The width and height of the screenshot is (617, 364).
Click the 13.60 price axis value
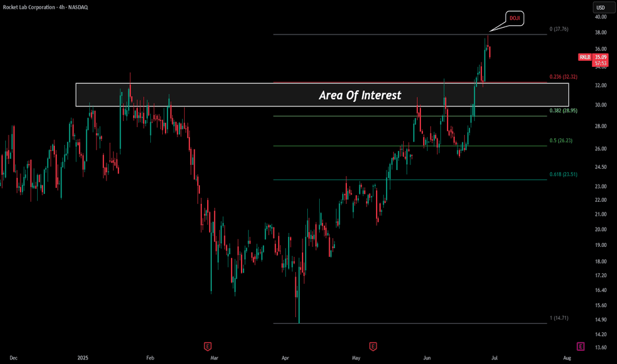tap(600, 347)
